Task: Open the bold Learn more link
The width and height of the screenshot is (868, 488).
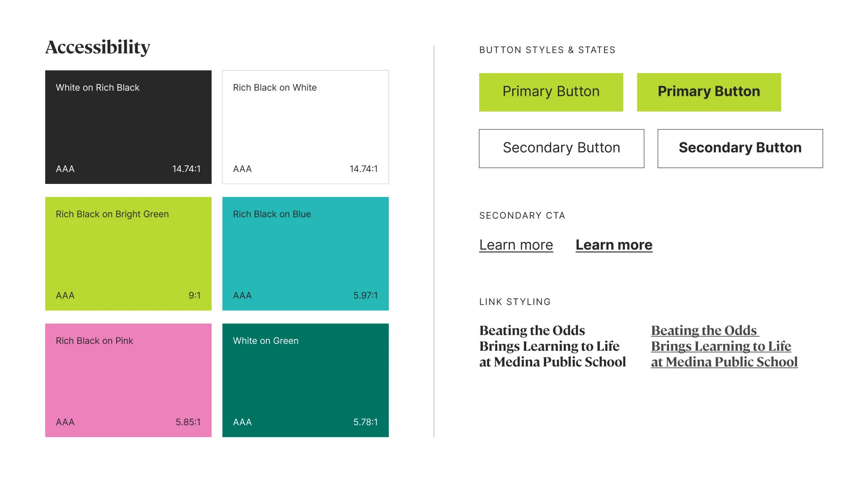Action: [613, 245]
